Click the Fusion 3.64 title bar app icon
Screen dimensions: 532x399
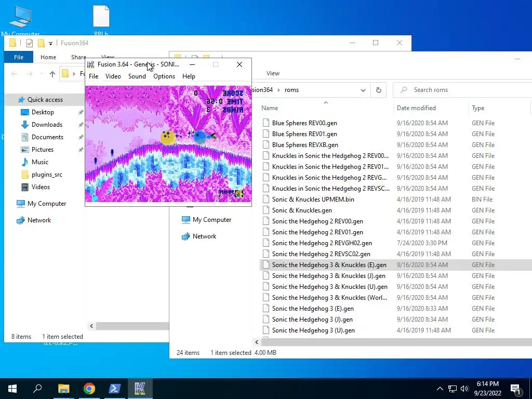(x=90, y=64)
